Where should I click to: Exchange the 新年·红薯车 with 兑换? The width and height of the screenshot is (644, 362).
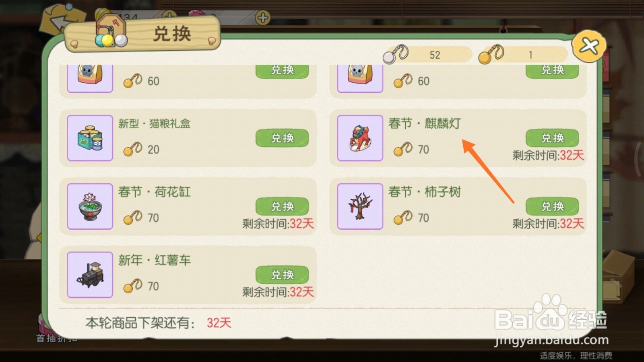click(282, 275)
